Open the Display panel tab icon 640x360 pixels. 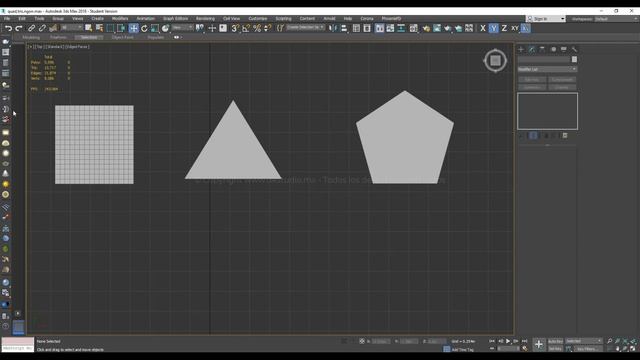point(564,49)
